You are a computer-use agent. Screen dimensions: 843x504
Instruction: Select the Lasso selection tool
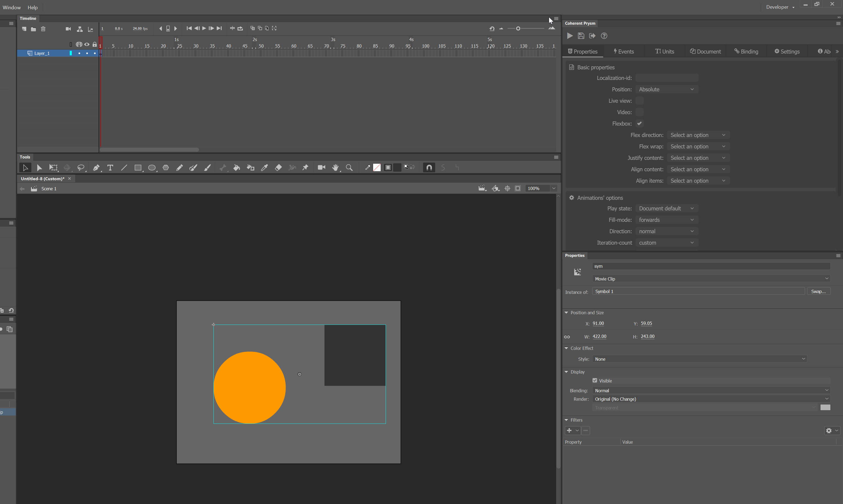click(82, 167)
